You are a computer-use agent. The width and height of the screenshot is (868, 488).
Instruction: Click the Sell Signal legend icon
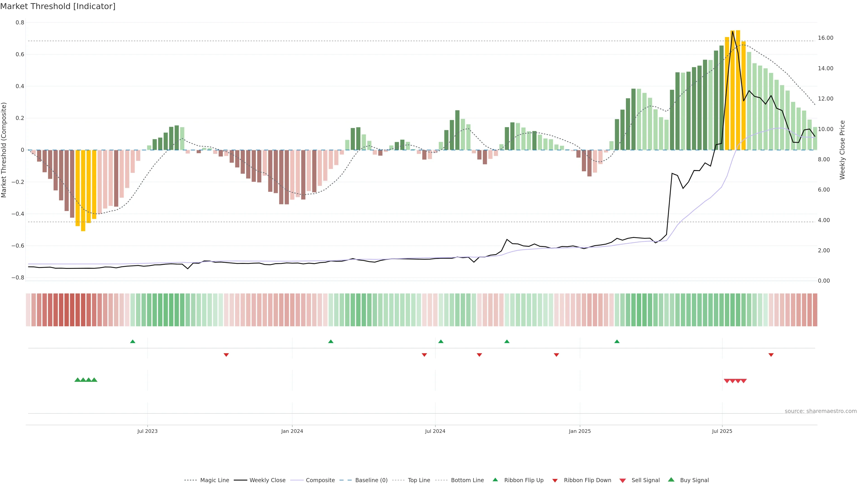(x=622, y=480)
